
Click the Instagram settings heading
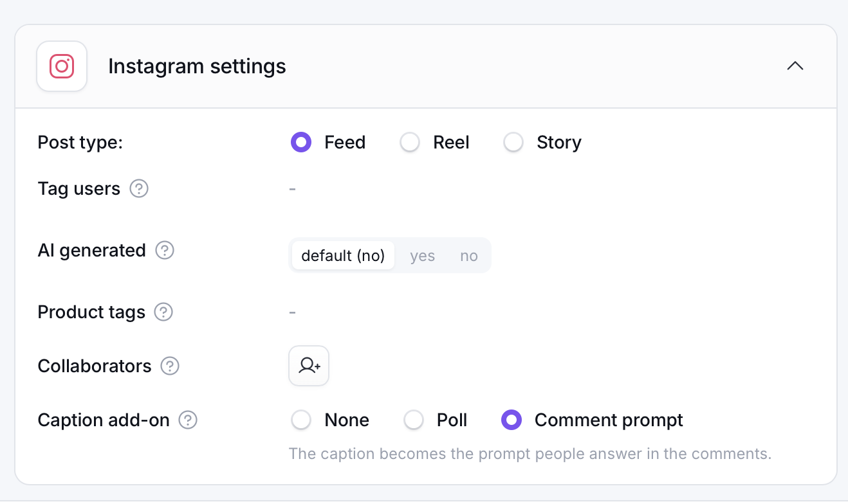pos(197,66)
